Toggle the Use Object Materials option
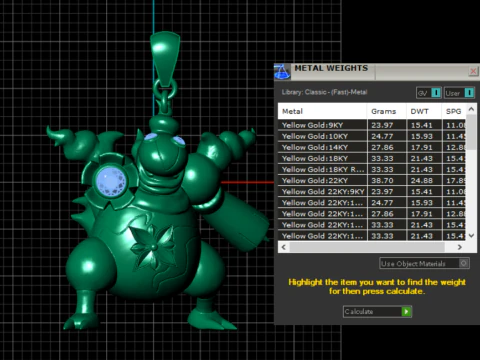Screen dimensions: 480x360 424,263
